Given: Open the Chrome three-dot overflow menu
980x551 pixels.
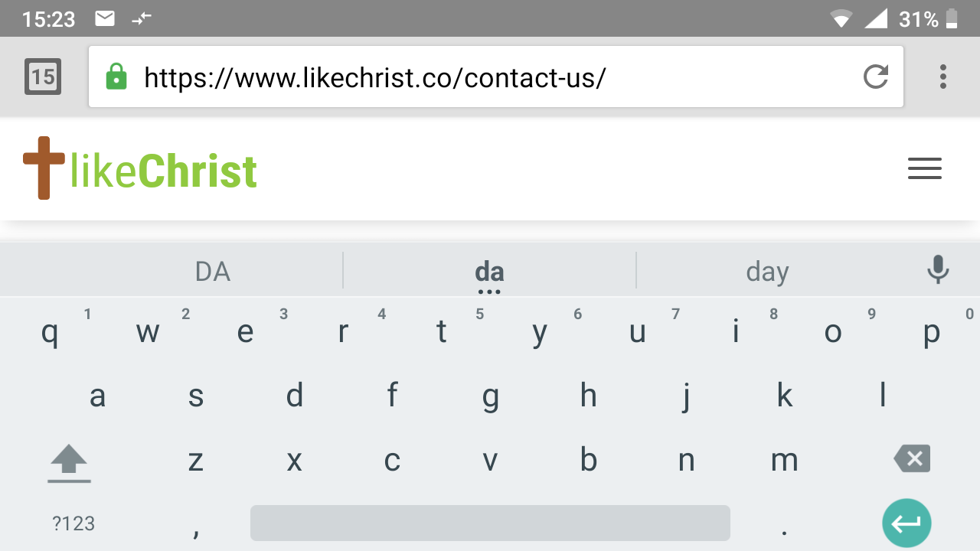Looking at the screenshot, I should [x=942, y=77].
